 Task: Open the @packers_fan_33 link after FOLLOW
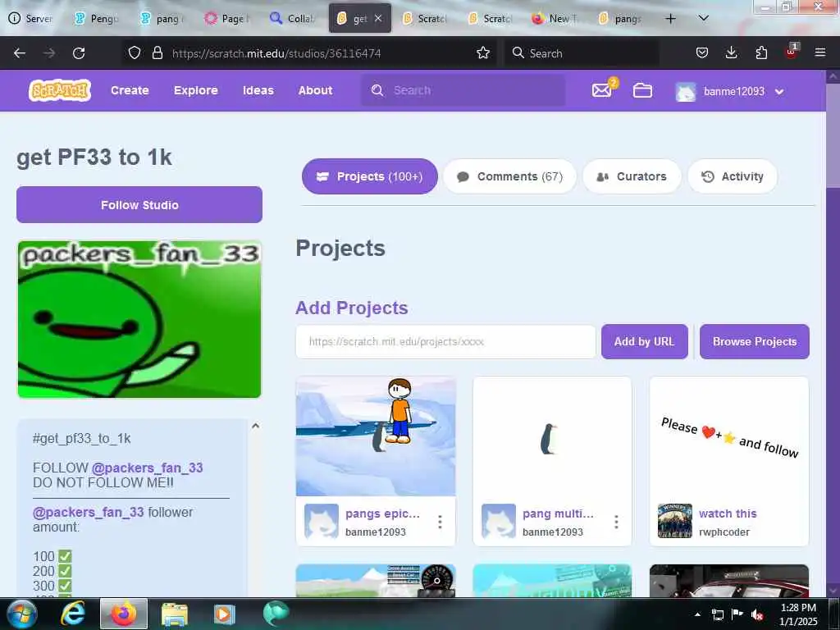click(148, 468)
